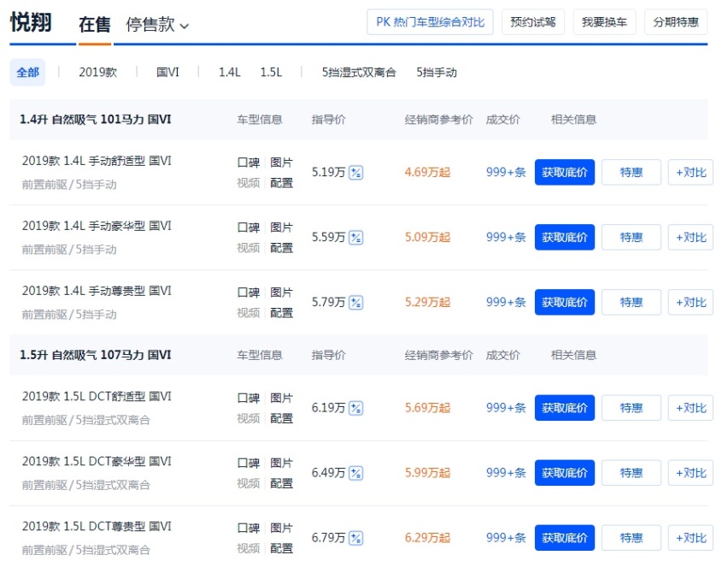728x567 pixels.
Task: Click dealer price 6.29万起
Action: (427, 538)
